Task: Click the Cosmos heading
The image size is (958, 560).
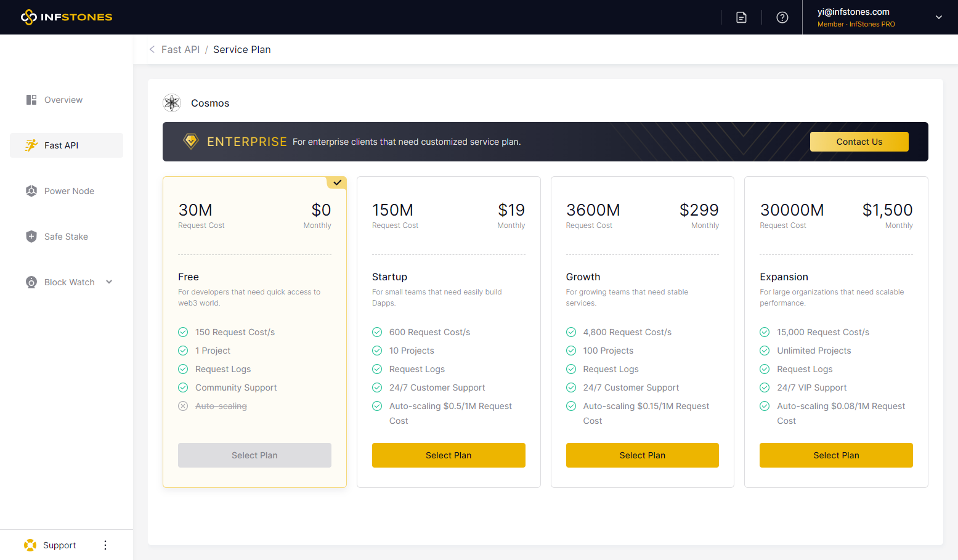Action: pos(210,103)
